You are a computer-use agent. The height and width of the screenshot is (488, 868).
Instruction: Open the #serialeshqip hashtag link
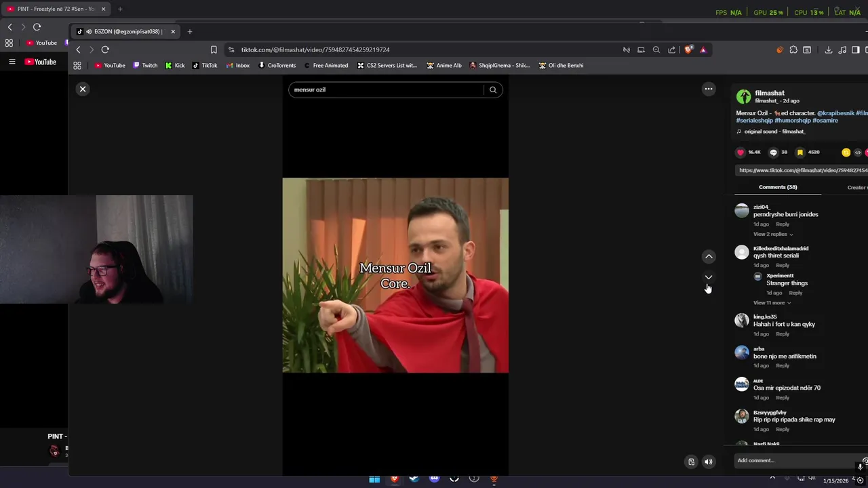(754, 120)
